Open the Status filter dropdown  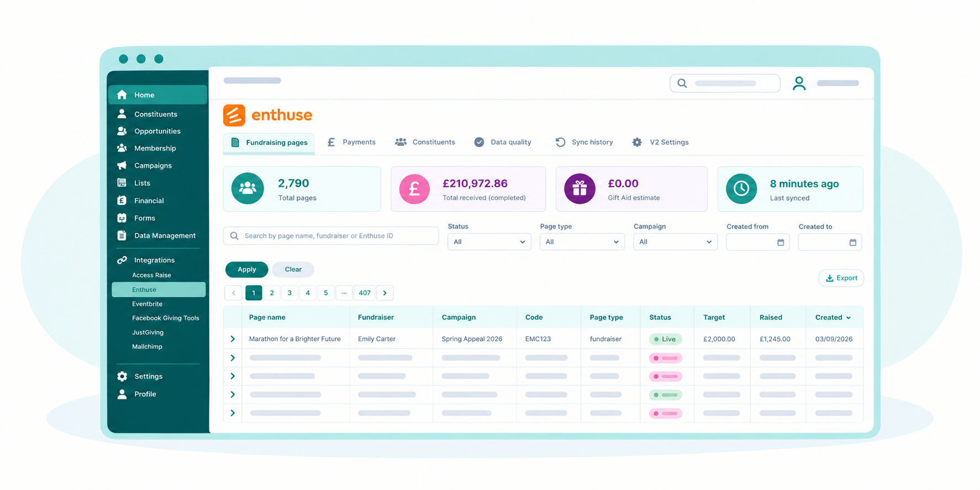click(489, 242)
